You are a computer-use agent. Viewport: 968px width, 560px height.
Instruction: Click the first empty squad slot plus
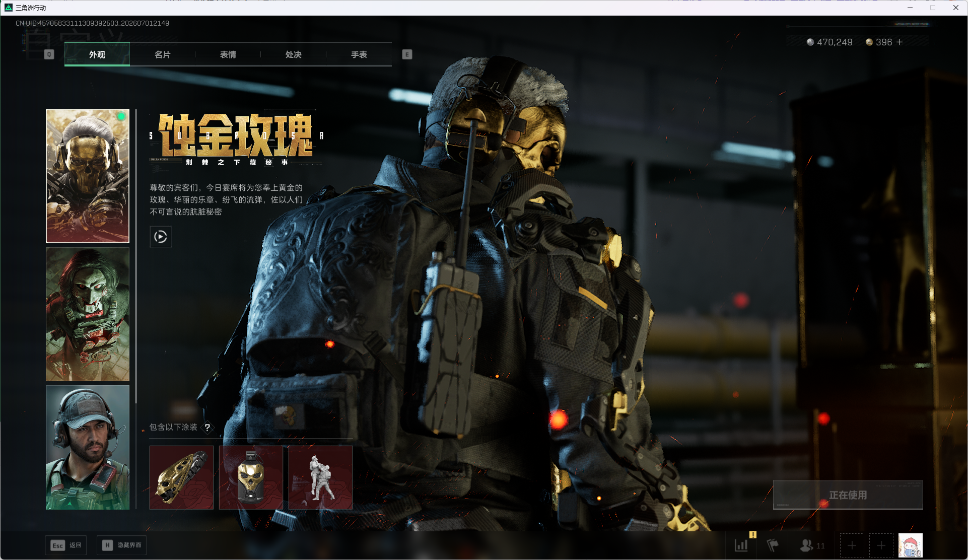point(852,545)
